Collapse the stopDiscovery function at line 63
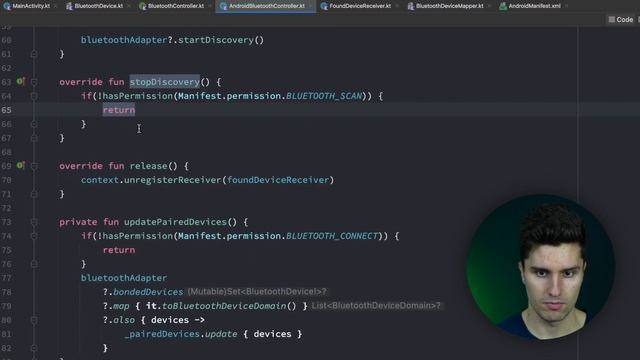Viewport: 640px width, 360px height. pos(34,82)
